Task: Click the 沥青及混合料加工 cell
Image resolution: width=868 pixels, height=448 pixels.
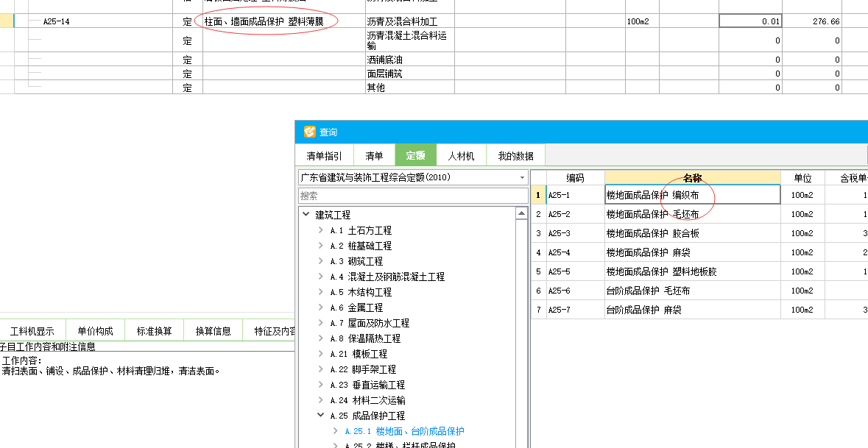Action: [409, 21]
